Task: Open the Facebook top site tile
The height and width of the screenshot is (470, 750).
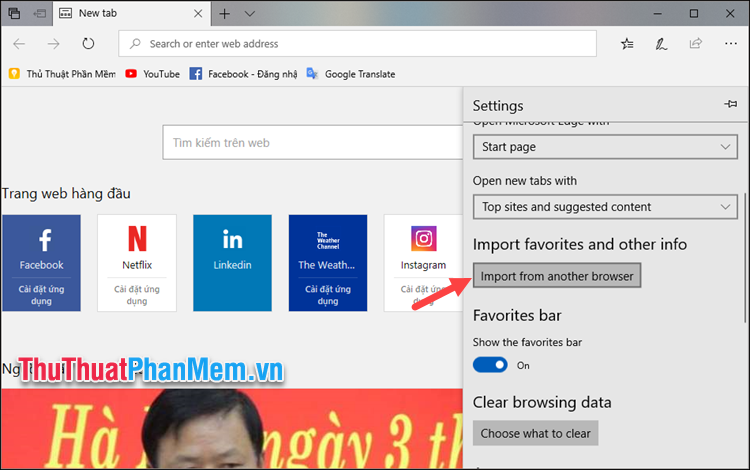Action: [x=41, y=263]
